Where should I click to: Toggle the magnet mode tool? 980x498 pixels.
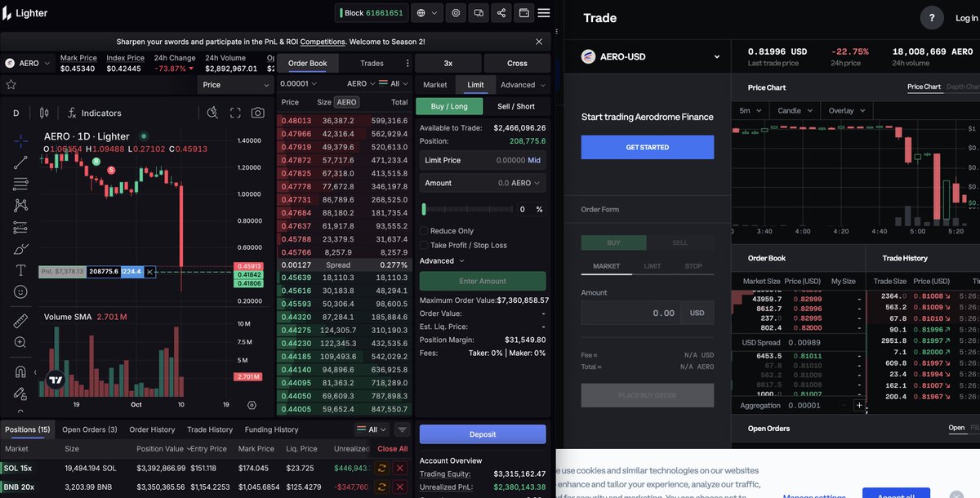(x=20, y=371)
